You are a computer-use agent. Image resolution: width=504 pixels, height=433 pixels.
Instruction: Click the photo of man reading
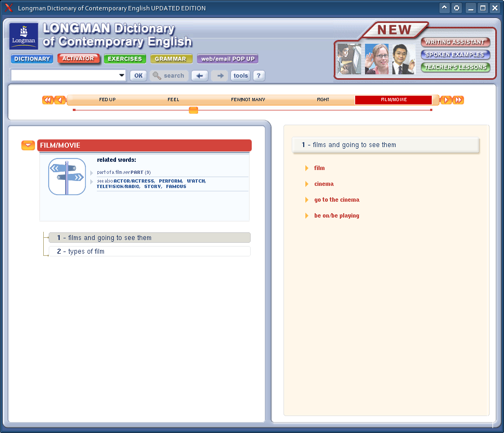point(349,59)
